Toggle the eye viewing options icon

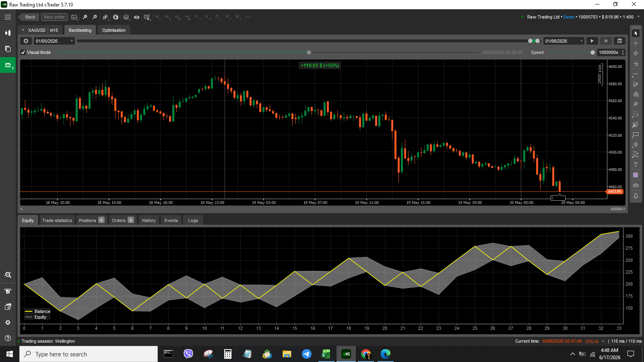click(x=137, y=17)
